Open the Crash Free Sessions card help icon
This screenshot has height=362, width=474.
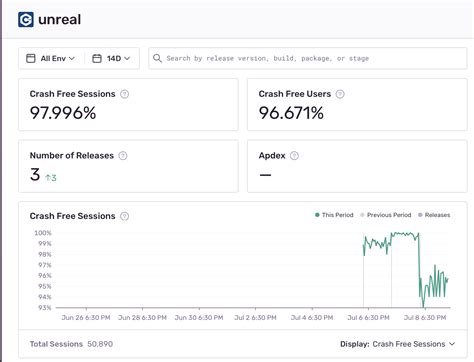click(x=124, y=94)
